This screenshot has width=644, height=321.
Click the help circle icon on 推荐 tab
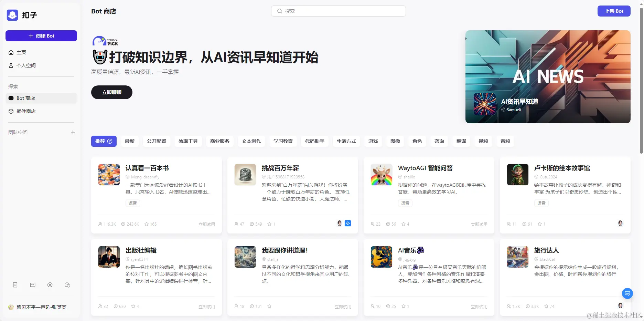(x=110, y=141)
